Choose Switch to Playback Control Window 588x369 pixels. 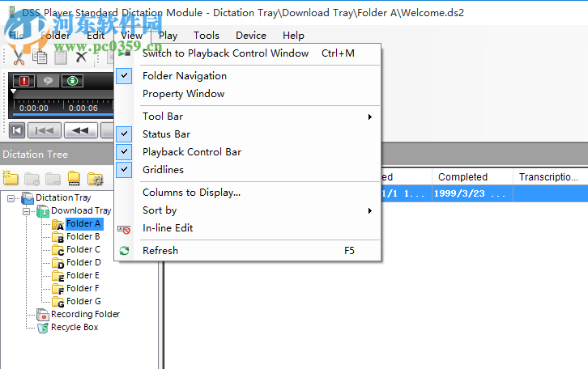pyautogui.click(x=248, y=53)
